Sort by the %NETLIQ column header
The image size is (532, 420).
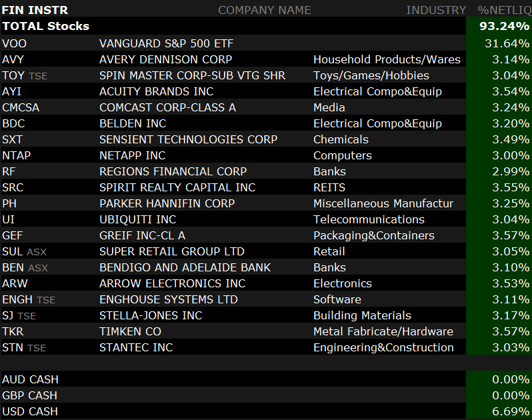(x=505, y=10)
